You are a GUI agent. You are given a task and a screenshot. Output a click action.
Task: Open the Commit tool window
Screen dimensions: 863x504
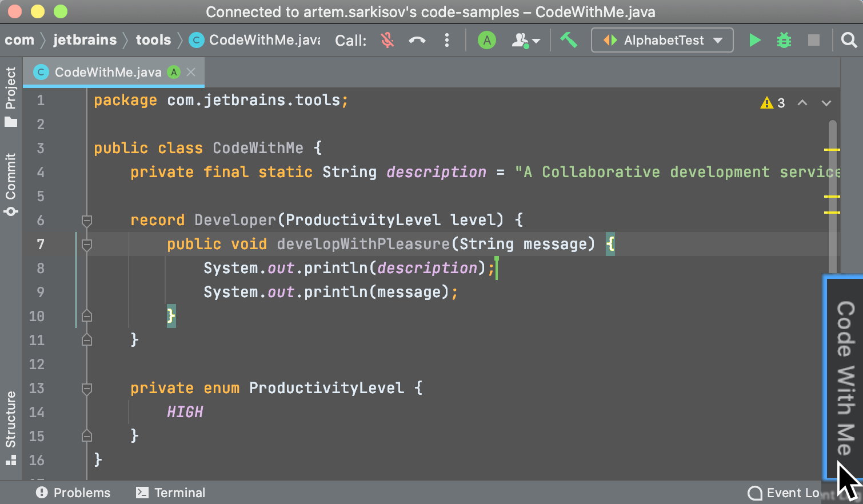coord(10,184)
